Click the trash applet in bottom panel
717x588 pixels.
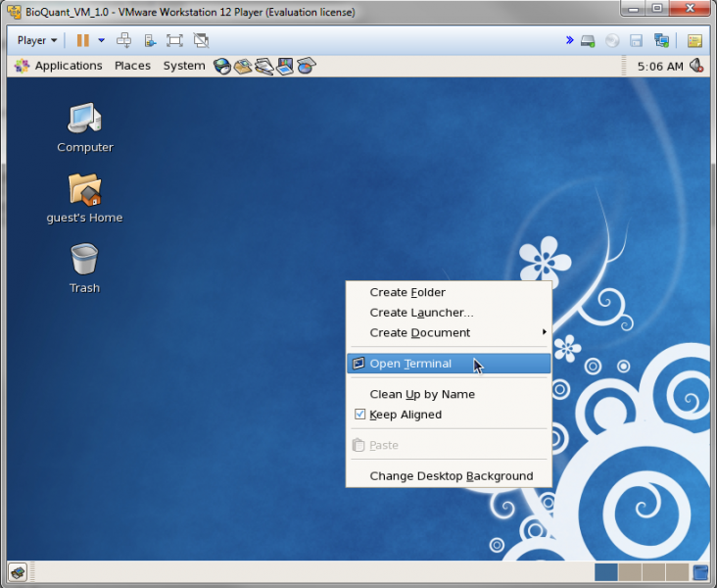700,572
